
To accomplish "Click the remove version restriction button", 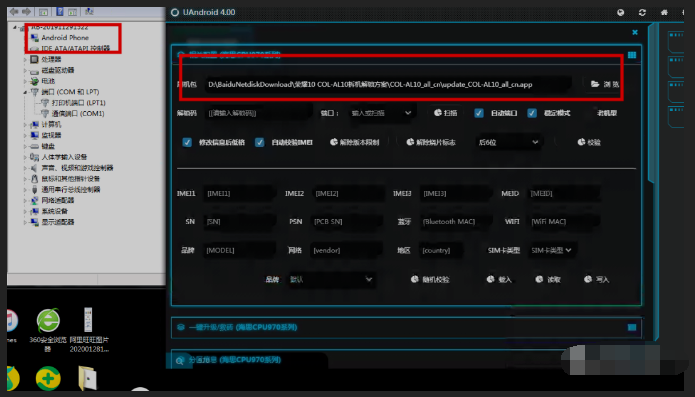I will click(355, 142).
